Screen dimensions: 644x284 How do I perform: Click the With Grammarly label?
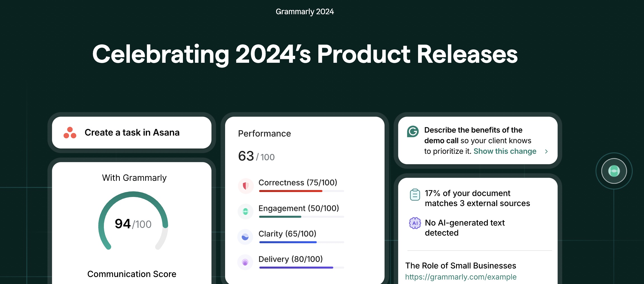pos(134,178)
